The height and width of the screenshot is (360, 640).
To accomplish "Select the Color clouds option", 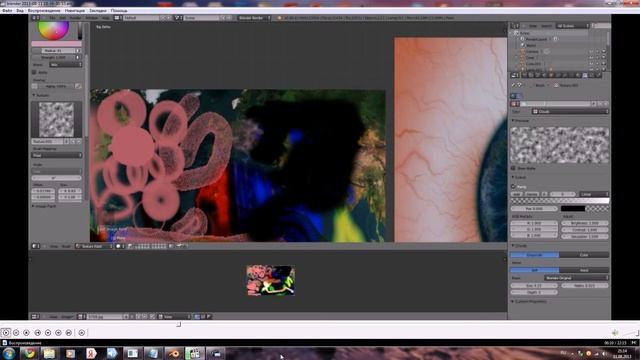I will (584, 255).
